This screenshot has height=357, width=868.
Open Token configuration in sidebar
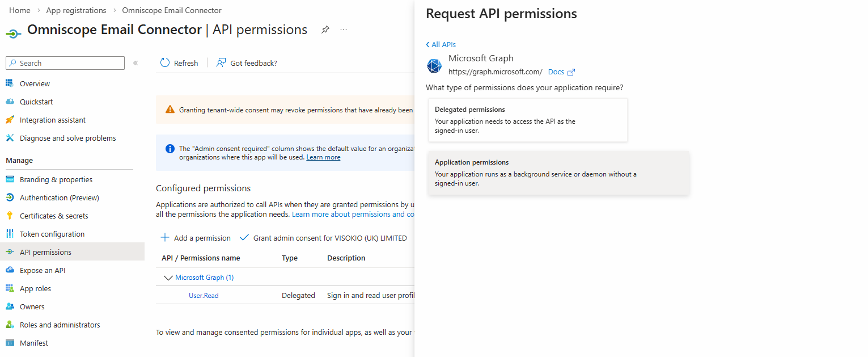(x=52, y=234)
